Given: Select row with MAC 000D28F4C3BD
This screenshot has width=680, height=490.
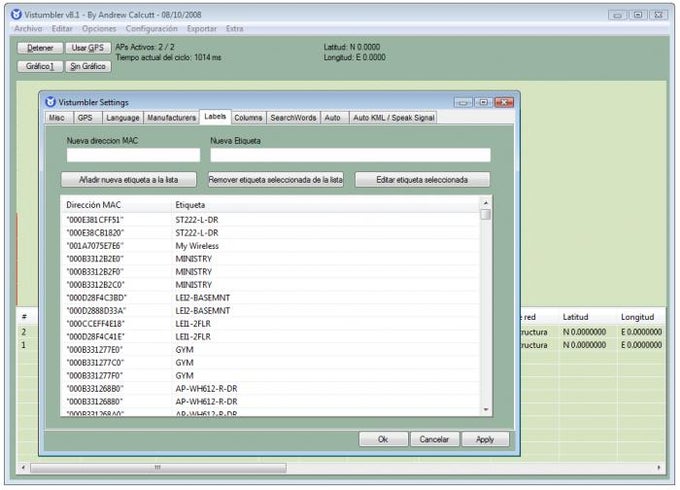Looking at the screenshot, I should [x=271, y=298].
